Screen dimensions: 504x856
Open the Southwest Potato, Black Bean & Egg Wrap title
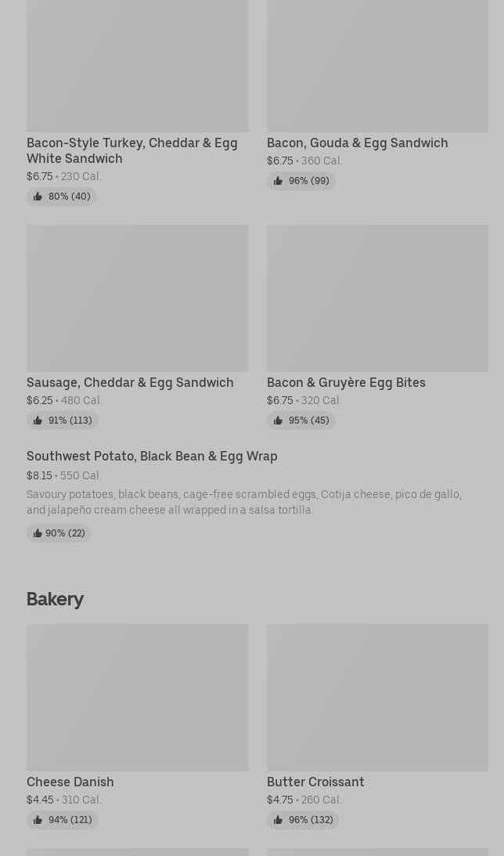(x=152, y=456)
